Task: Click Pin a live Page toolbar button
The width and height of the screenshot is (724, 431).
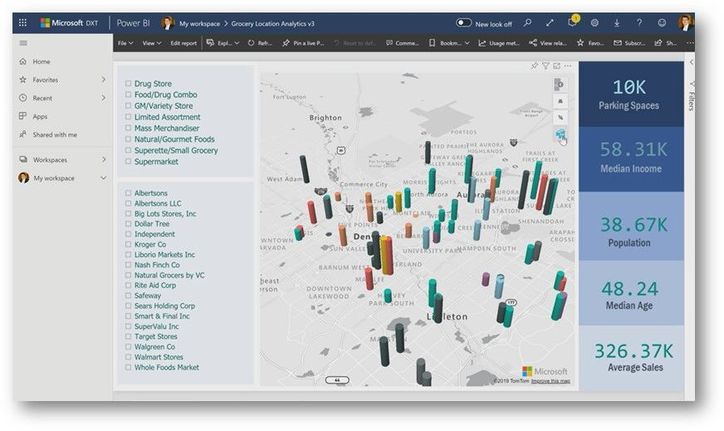Action: click(303, 43)
